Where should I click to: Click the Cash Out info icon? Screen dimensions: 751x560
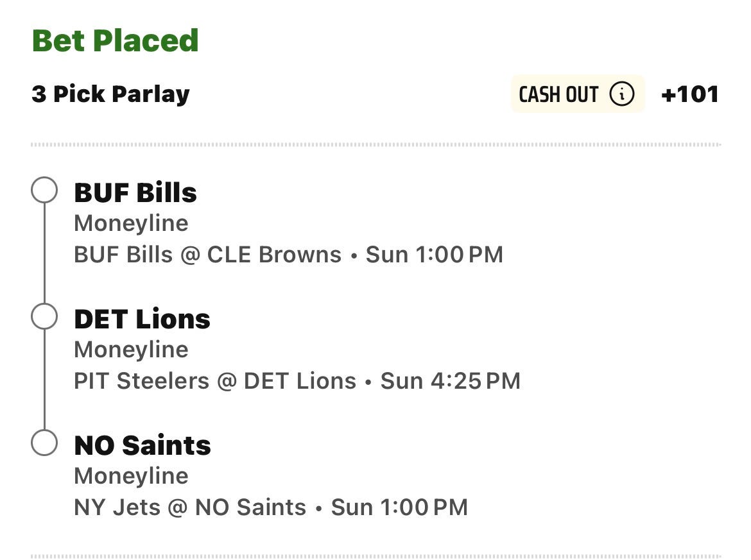[622, 94]
